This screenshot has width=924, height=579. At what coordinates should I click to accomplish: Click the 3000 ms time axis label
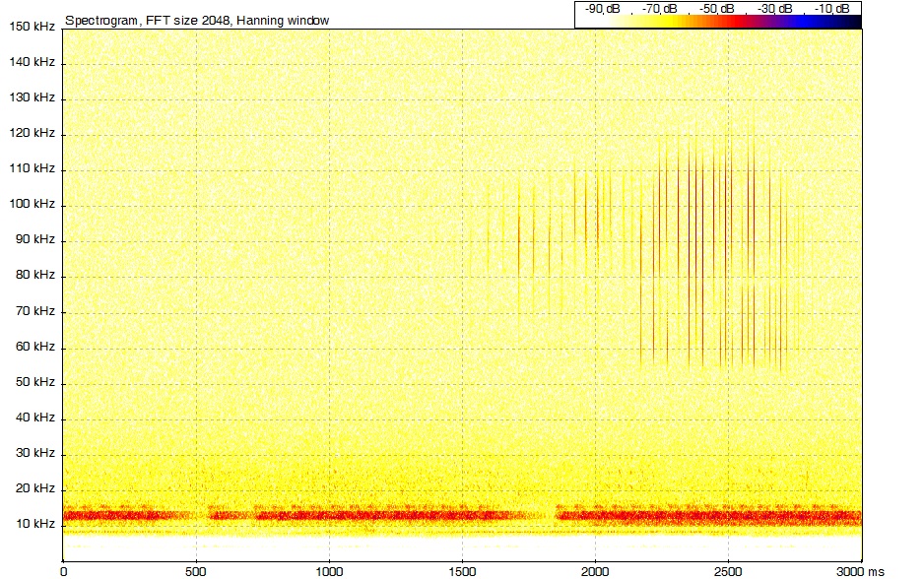(860, 571)
